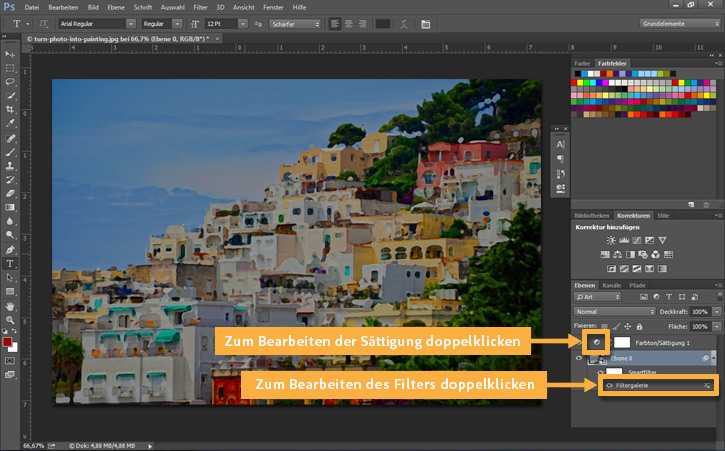This screenshot has height=451, width=725.
Task: Switch to the Pfade tab
Action: pyautogui.click(x=637, y=285)
